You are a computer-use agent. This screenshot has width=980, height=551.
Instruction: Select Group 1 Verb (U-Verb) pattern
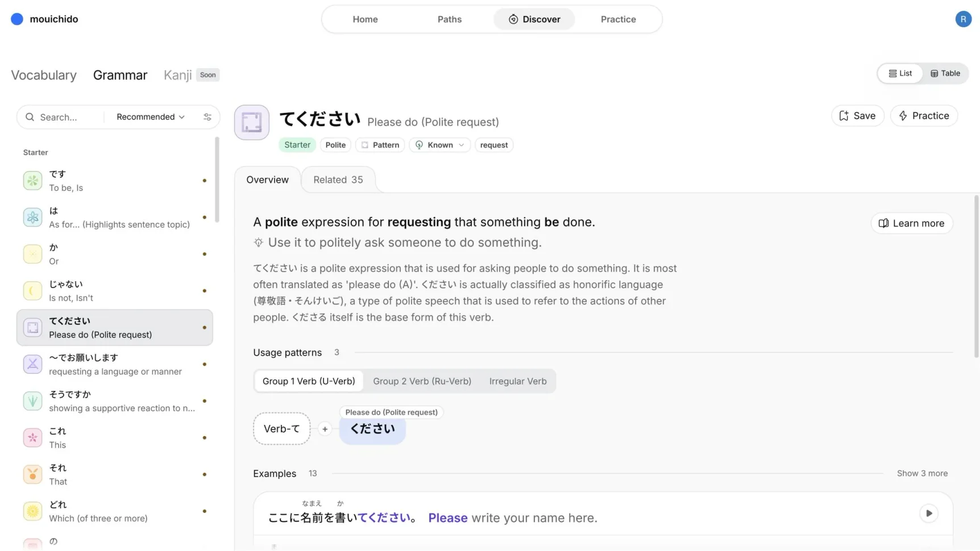click(309, 381)
